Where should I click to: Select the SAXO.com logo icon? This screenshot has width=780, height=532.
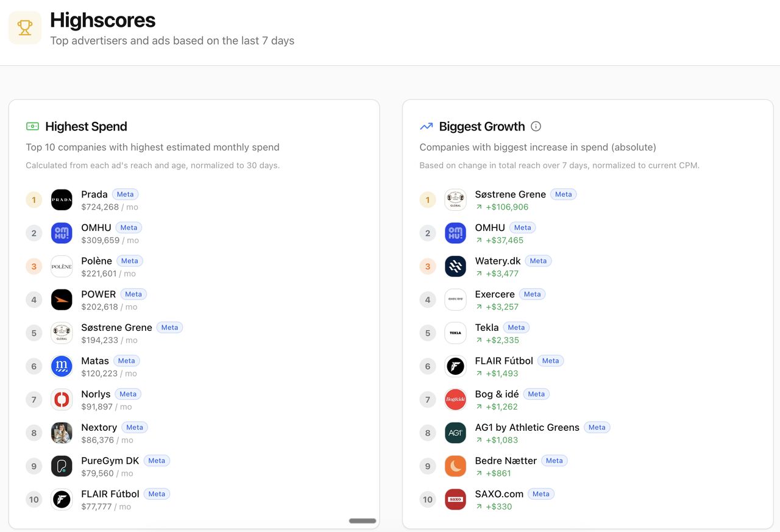click(x=455, y=500)
